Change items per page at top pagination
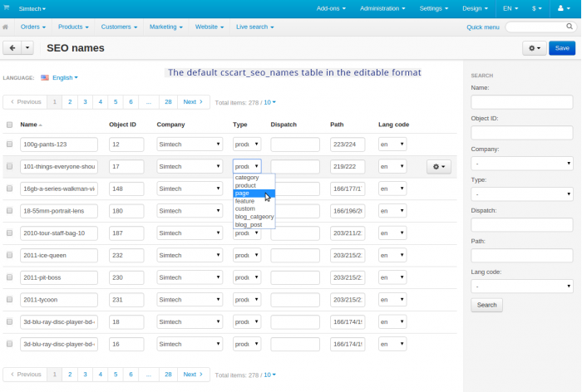Viewport: 582px width, 392px height. point(270,102)
